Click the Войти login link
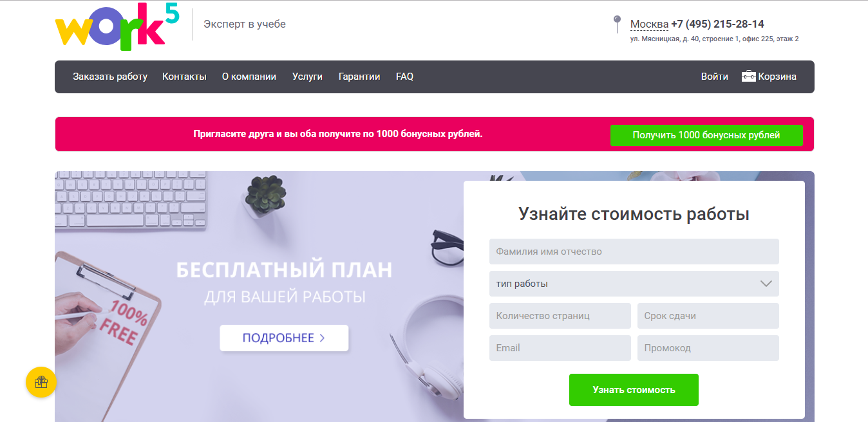The image size is (868, 422). pyautogui.click(x=714, y=77)
